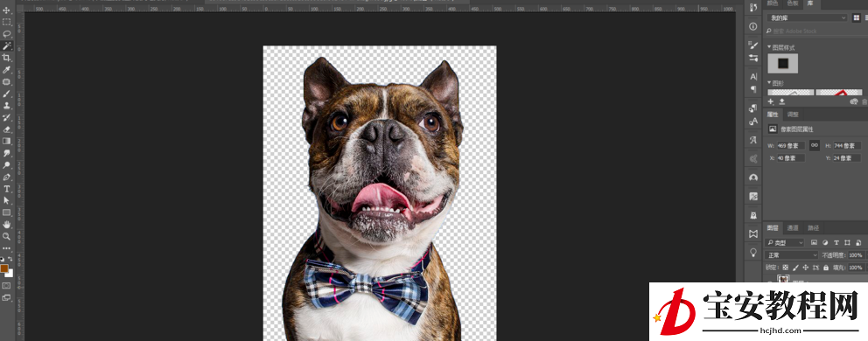Change the screen mode

pyautogui.click(x=7, y=298)
